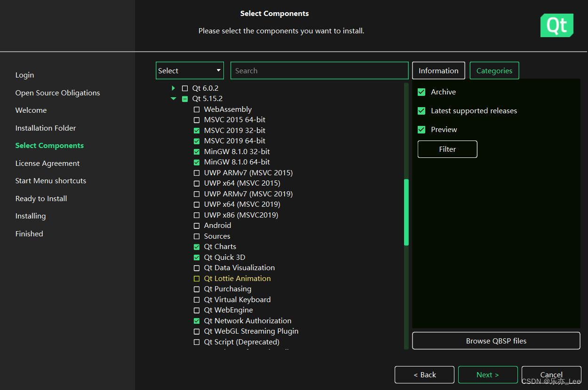Check UWP x64 (MSVC 2019)

(197, 204)
